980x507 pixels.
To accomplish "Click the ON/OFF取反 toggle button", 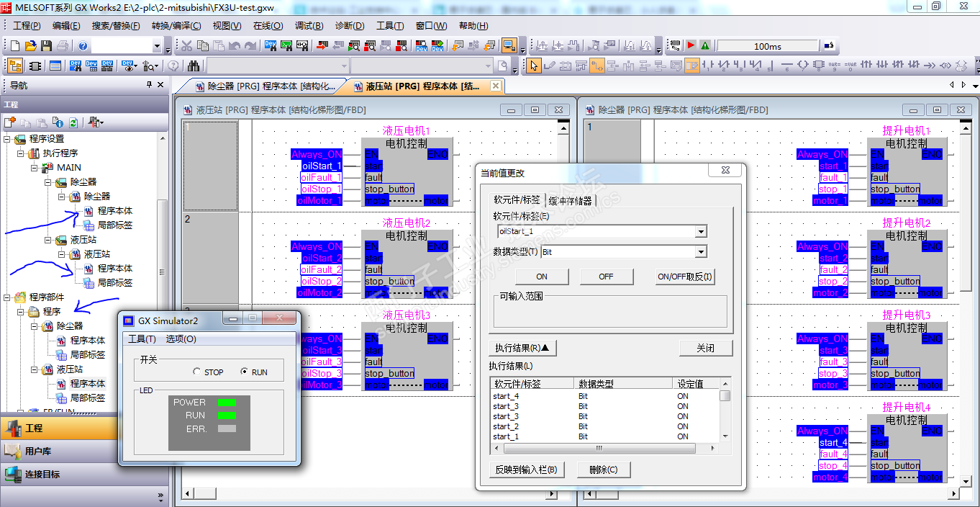I will 684,277.
